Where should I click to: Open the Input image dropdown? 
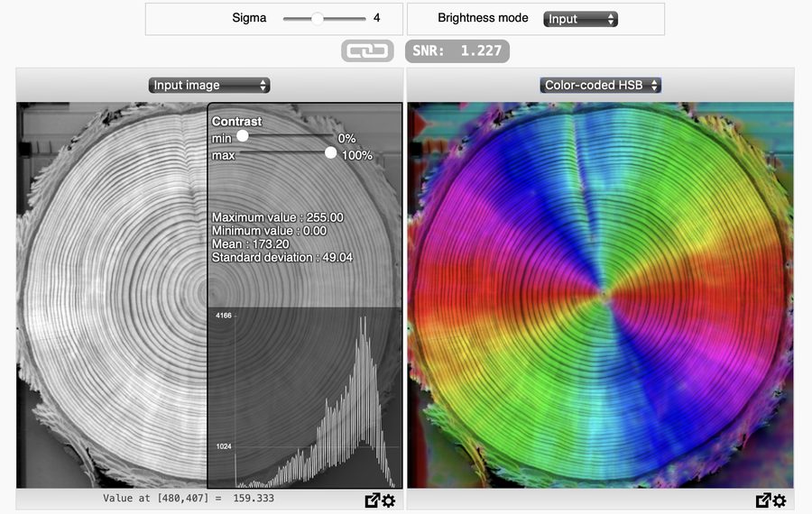[x=209, y=85]
